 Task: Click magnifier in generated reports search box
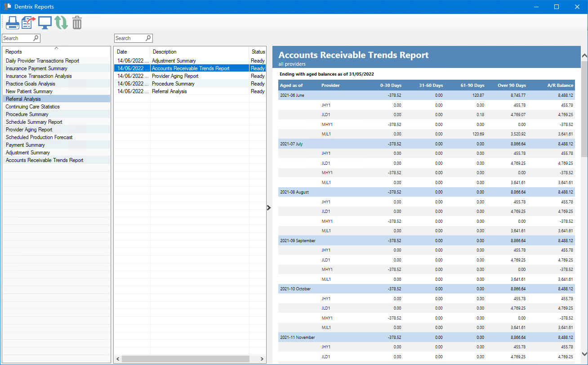click(x=148, y=38)
